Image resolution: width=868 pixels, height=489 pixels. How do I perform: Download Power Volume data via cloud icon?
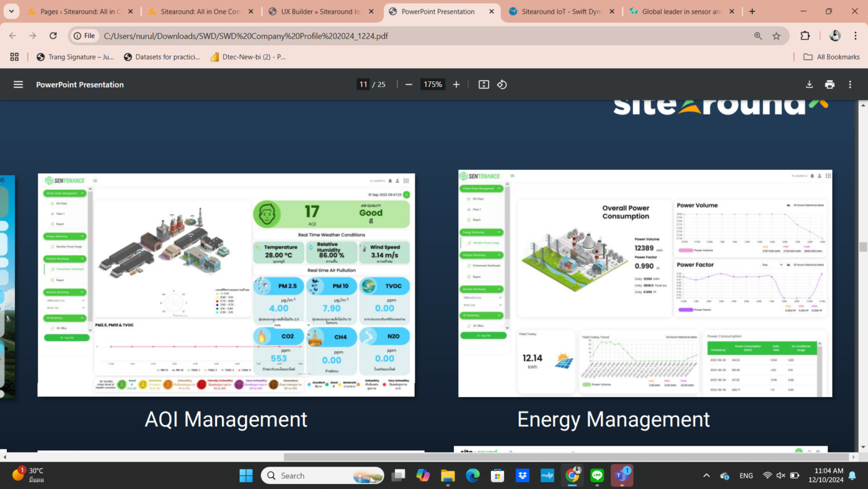[788, 205]
